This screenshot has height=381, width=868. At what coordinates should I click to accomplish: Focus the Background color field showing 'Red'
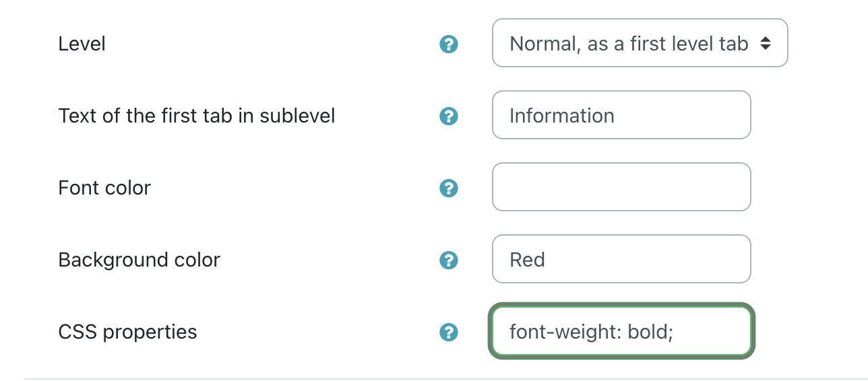621,259
